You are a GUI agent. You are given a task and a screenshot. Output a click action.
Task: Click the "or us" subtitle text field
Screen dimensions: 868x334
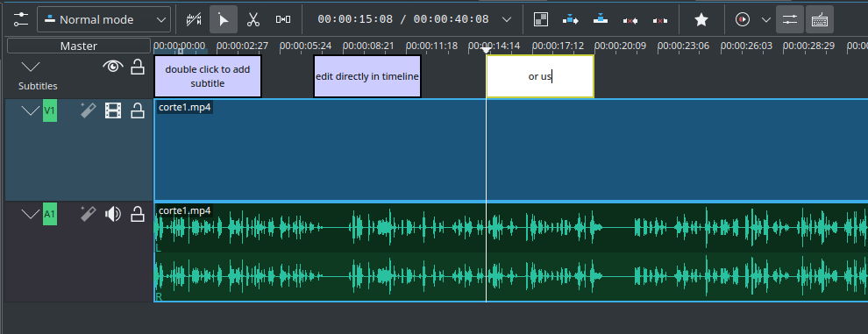540,76
